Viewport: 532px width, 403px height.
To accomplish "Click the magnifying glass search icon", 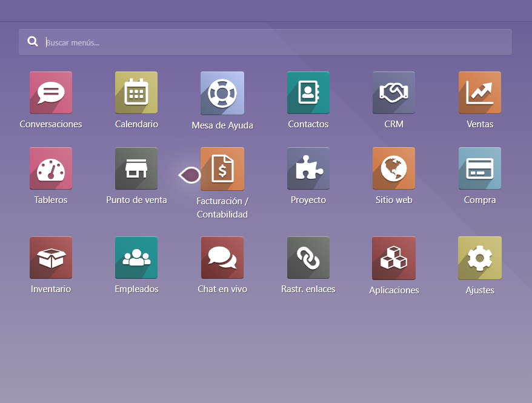I will point(33,42).
